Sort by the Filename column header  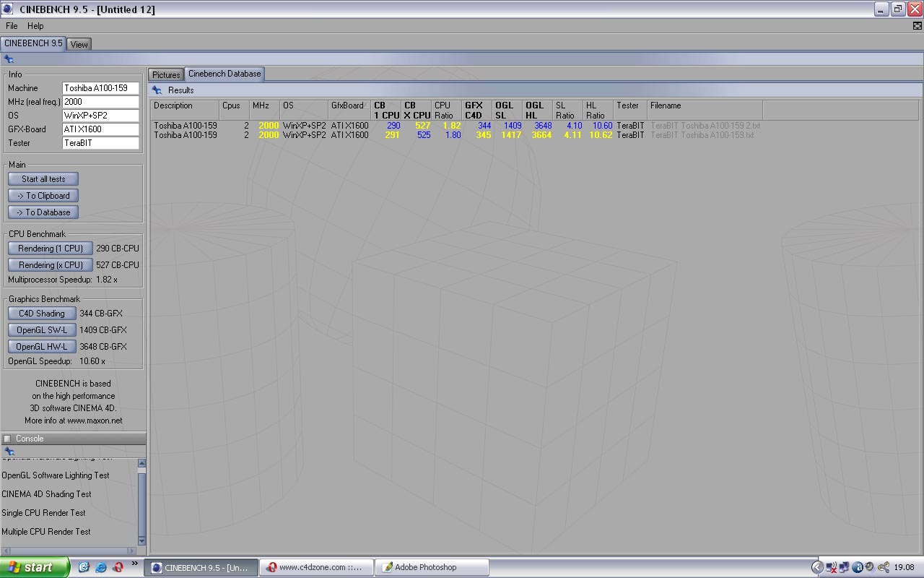click(x=705, y=110)
